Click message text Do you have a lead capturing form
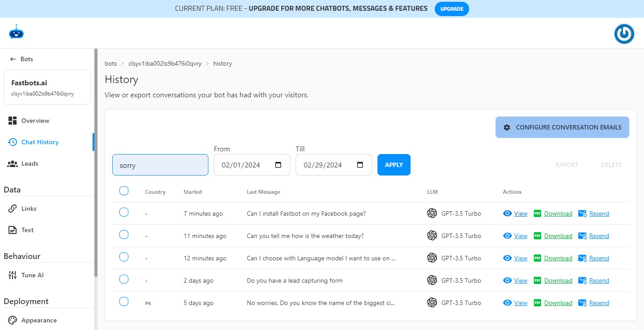 295,280
